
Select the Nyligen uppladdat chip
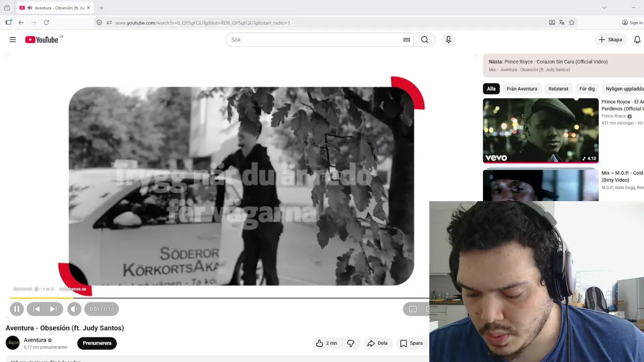pyautogui.click(x=624, y=89)
